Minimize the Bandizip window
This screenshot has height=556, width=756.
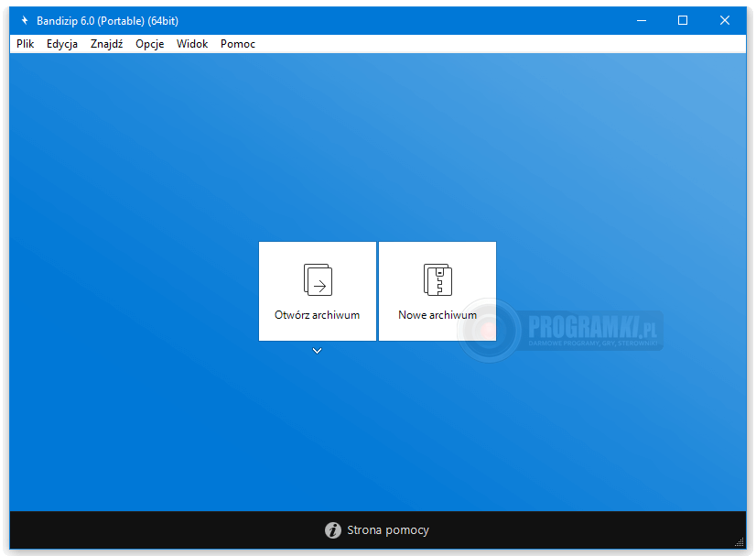click(642, 20)
